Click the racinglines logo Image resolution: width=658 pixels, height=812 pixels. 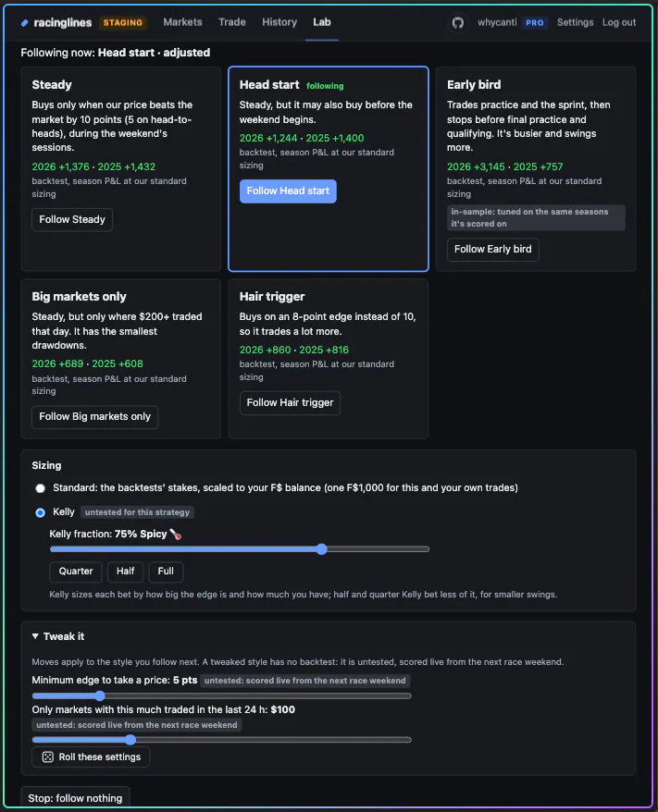(56, 23)
